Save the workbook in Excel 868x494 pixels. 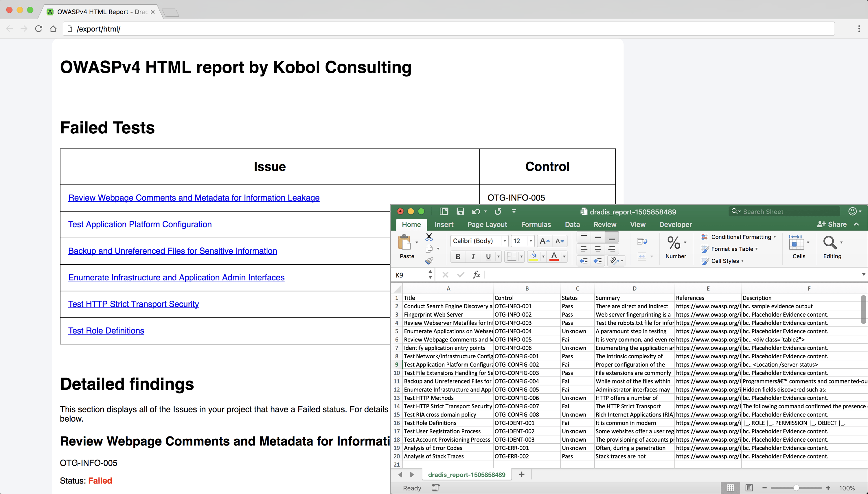(x=460, y=211)
